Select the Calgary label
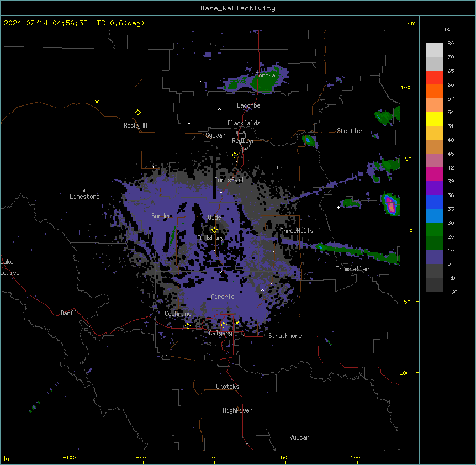 tap(220, 333)
